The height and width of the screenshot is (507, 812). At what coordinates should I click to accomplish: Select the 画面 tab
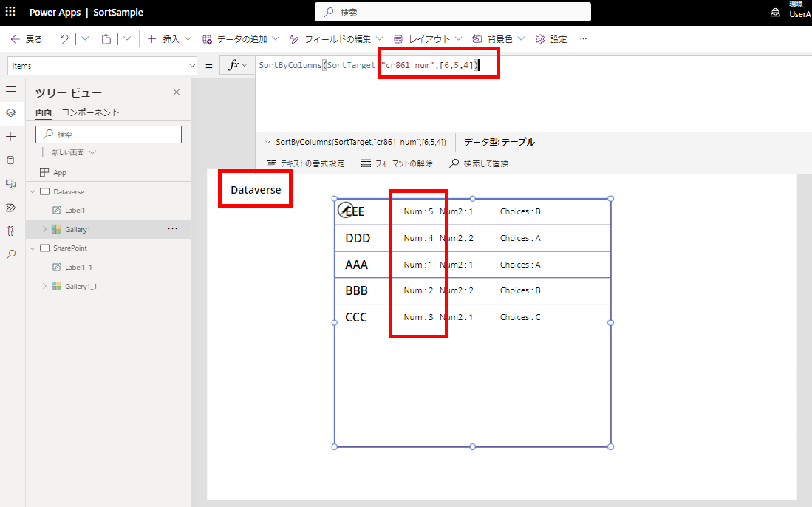tap(44, 112)
